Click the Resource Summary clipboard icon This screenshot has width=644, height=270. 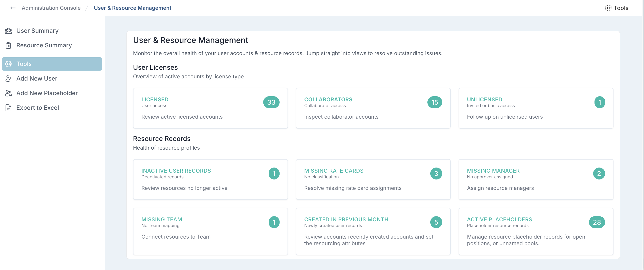[8, 45]
